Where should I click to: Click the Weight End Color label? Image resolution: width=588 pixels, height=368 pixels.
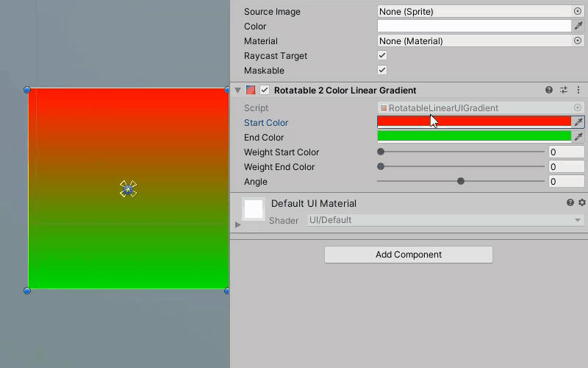[x=279, y=167]
